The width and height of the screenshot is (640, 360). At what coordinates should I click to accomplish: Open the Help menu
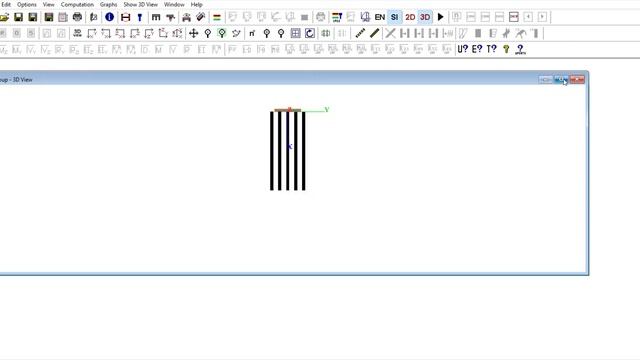coord(196,4)
